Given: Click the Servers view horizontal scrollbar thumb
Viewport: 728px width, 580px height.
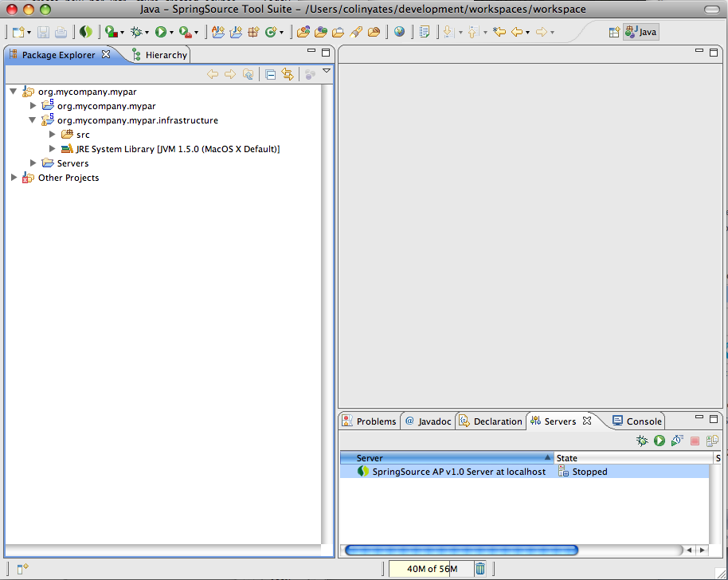Looking at the screenshot, I should tap(461, 551).
